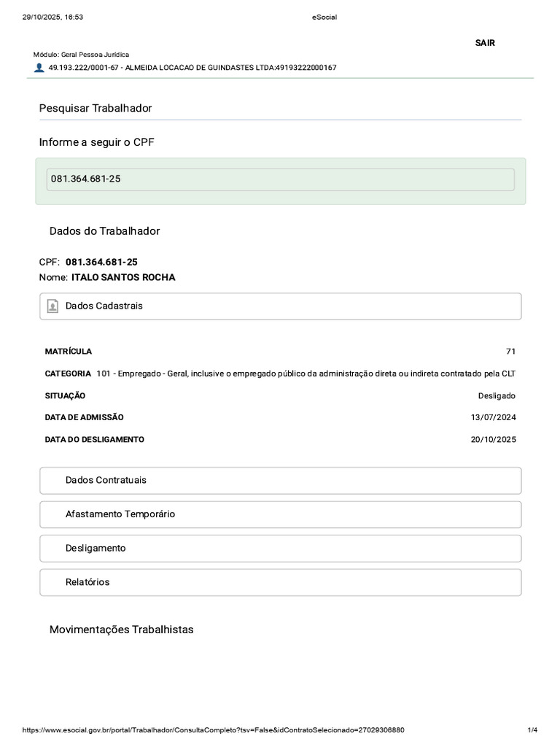Viewport: 560px width, 747px height.
Task: Click the CATEGORIA 101 Empregado description
Action: click(x=306, y=373)
